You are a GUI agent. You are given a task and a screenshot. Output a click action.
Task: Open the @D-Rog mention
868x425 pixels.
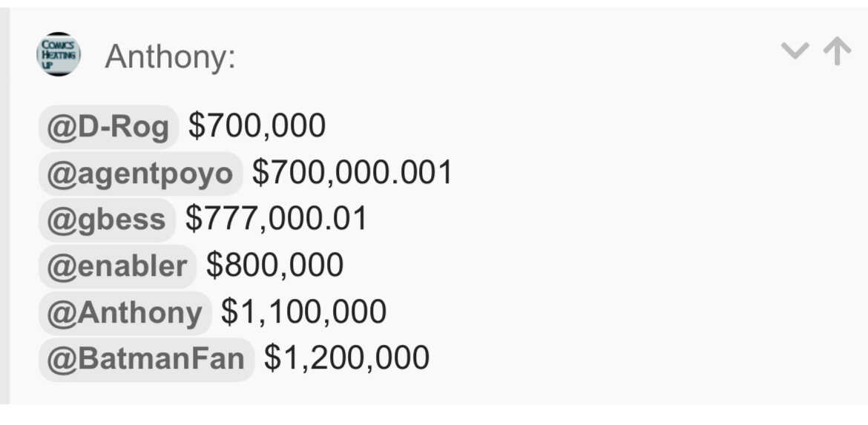point(108,127)
